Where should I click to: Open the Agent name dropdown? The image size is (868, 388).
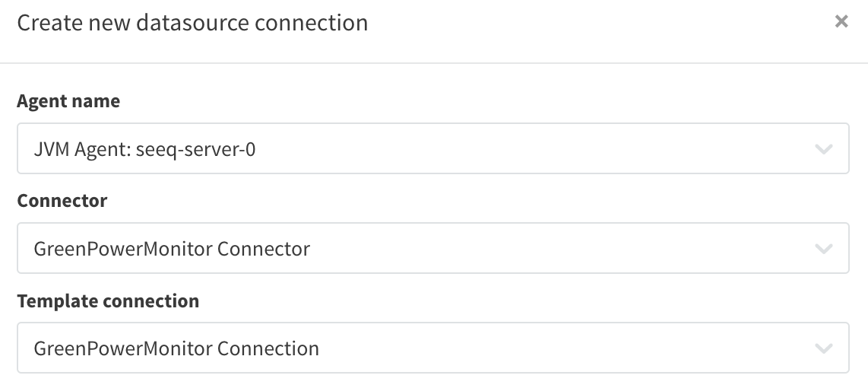(433, 148)
